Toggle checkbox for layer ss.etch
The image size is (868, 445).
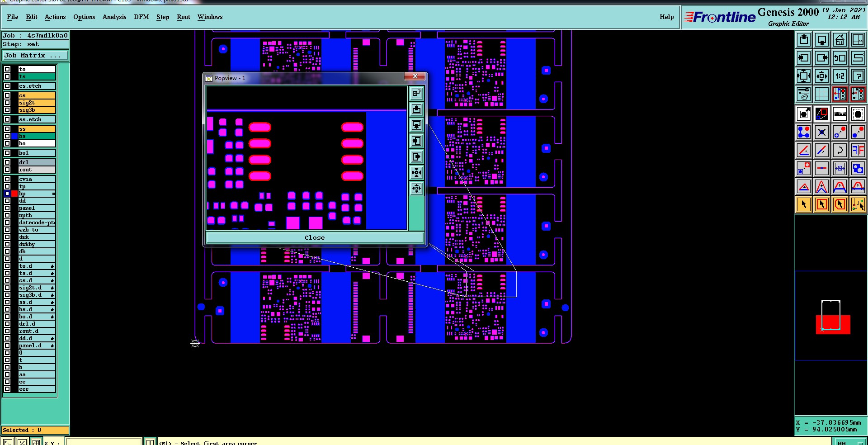(x=7, y=119)
